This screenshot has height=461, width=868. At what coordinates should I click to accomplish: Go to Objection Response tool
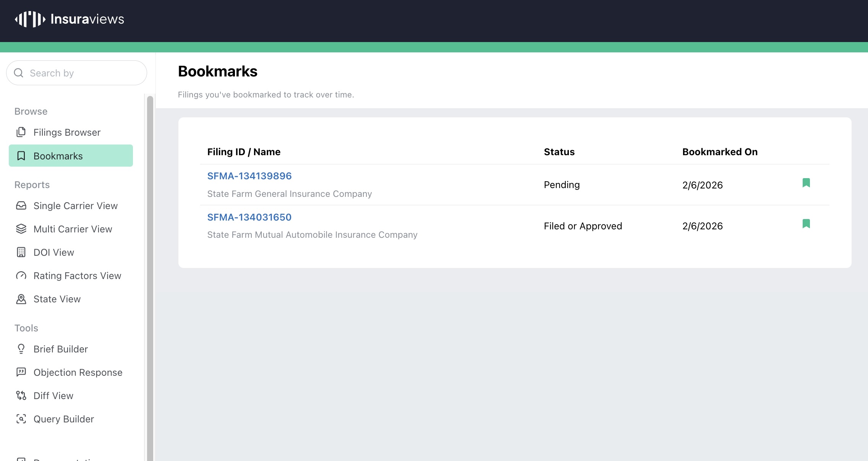click(78, 372)
